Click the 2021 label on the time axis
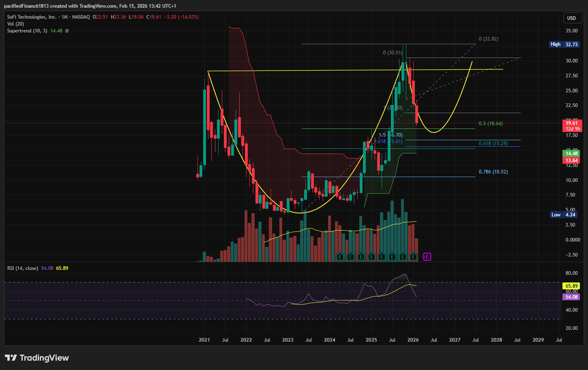The height and width of the screenshot is (370, 588). point(204,340)
